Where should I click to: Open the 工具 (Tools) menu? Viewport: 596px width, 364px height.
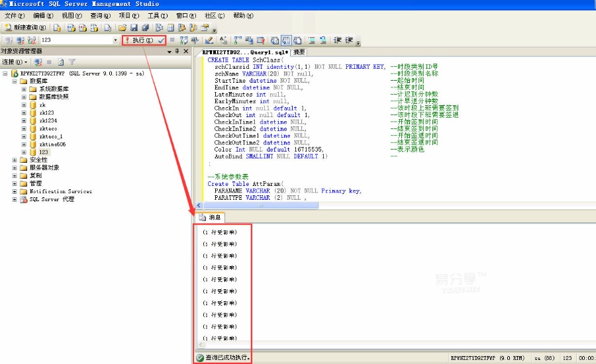(x=158, y=16)
